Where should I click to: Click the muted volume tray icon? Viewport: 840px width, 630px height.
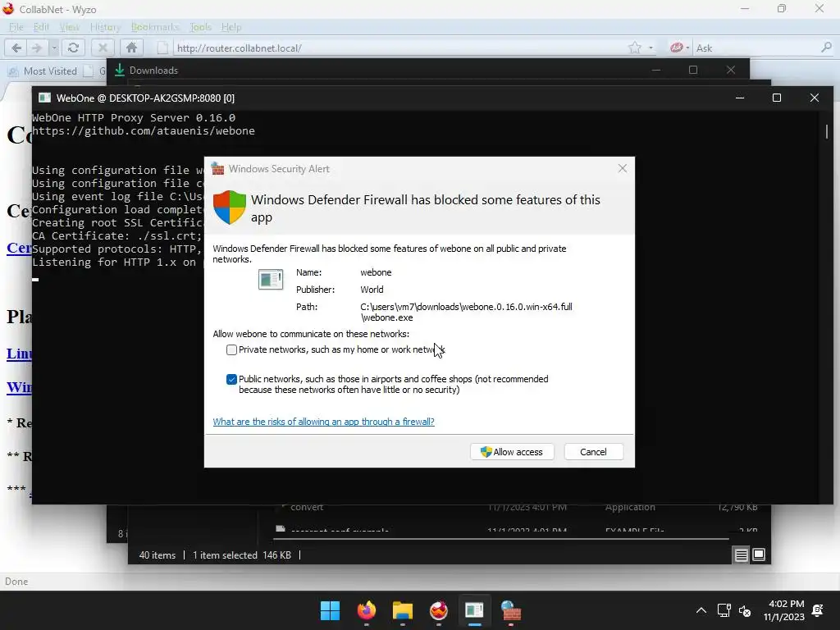click(x=745, y=610)
